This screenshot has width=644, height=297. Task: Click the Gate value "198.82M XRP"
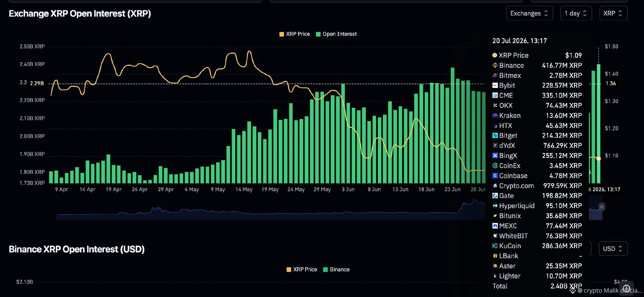click(x=562, y=196)
